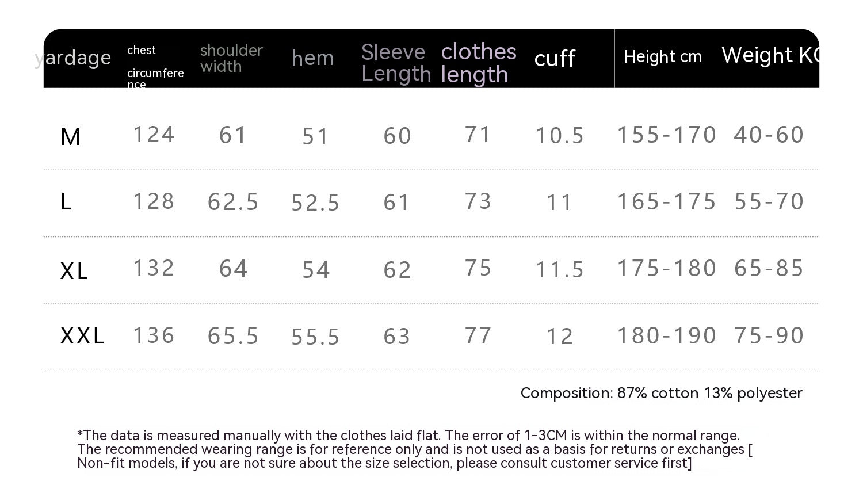This screenshot has height=504, width=863.
Task: Select the 'Height cm' column header
Action: point(663,57)
